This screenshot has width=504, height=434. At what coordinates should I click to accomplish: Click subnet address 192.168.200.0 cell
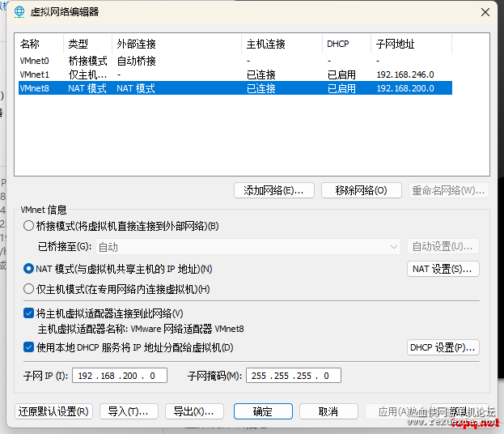(405, 88)
